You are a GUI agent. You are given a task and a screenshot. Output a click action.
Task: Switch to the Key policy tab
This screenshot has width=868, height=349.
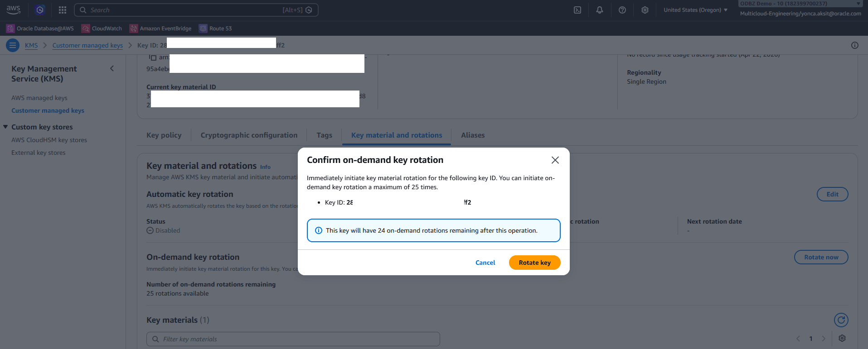[x=164, y=135]
